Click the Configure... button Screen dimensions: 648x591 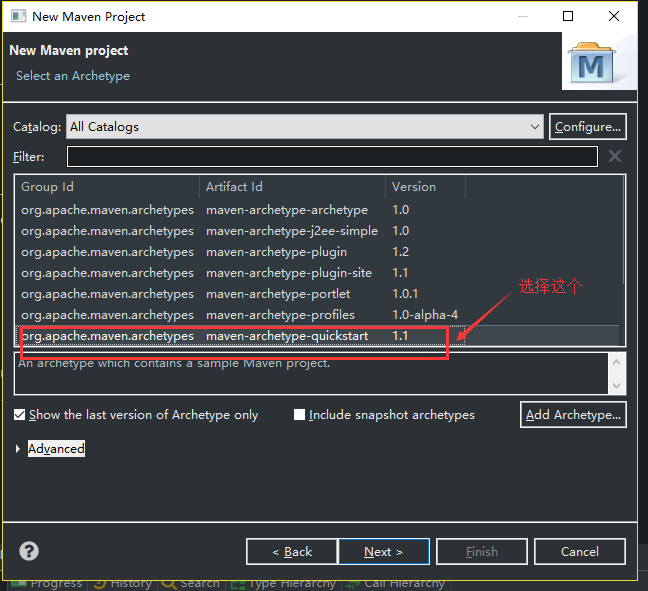click(588, 126)
